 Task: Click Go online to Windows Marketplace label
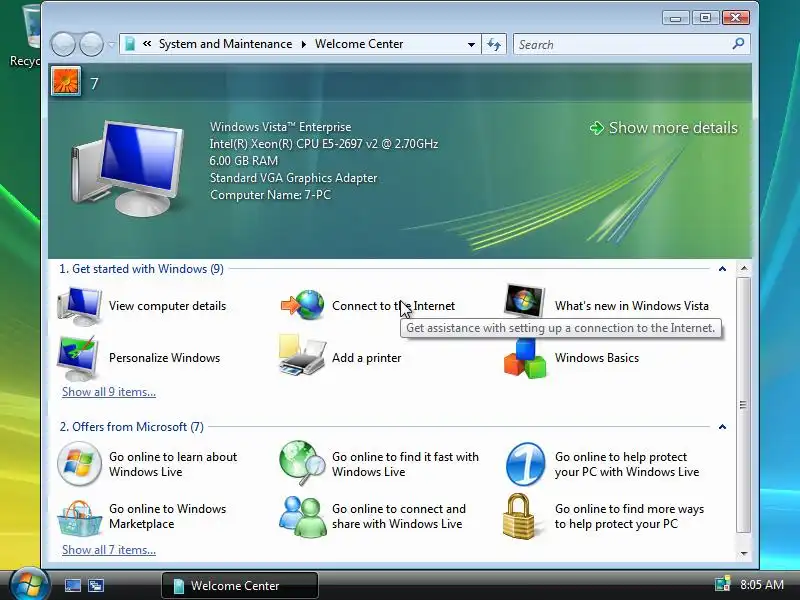click(x=167, y=516)
